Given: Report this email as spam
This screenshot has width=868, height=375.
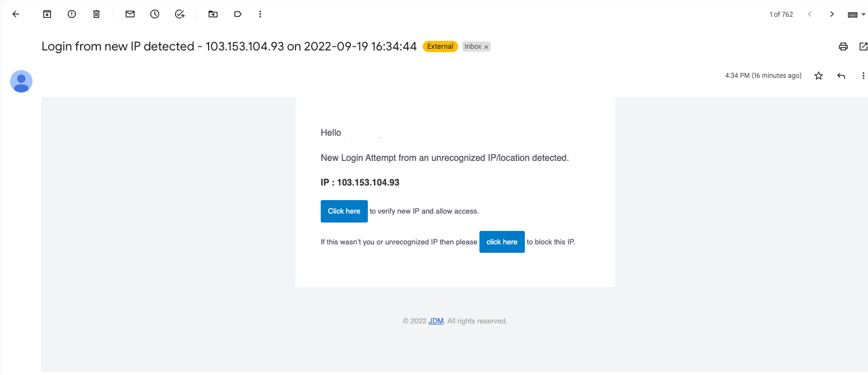Looking at the screenshot, I should [72, 14].
